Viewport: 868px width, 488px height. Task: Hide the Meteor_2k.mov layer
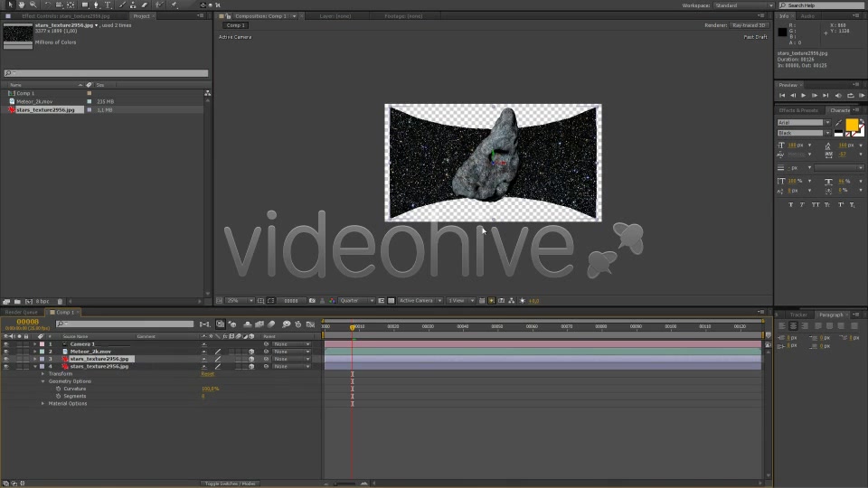[x=6, y=352]
